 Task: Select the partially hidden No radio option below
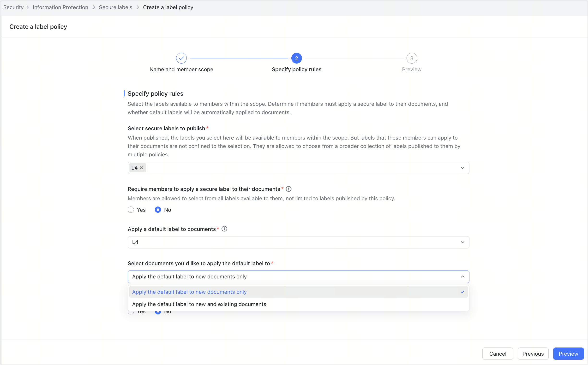tap(158, 312)
